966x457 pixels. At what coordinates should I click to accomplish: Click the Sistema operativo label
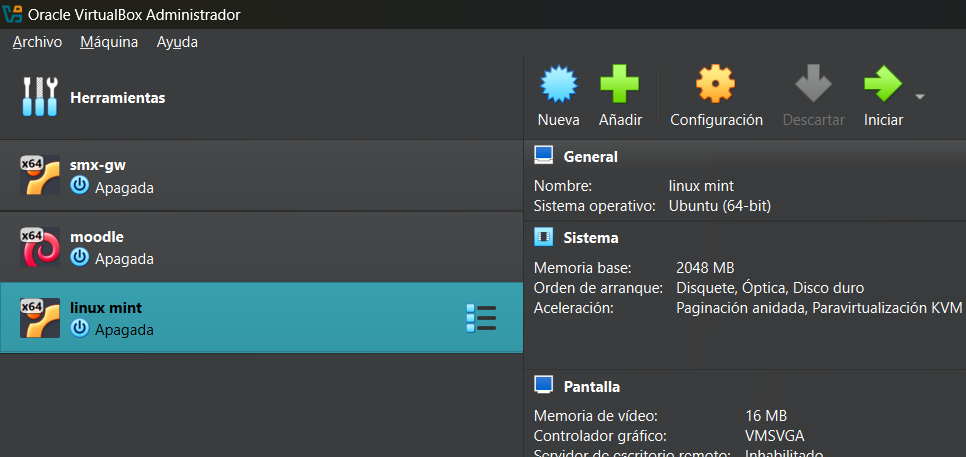[x=595, y=206]
